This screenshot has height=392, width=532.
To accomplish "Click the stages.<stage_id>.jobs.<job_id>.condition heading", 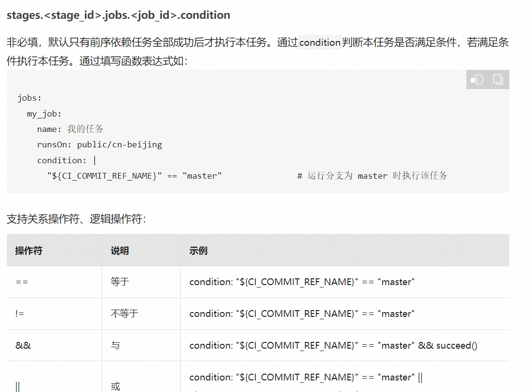I will pyautogui.click(x=118, y=15).
